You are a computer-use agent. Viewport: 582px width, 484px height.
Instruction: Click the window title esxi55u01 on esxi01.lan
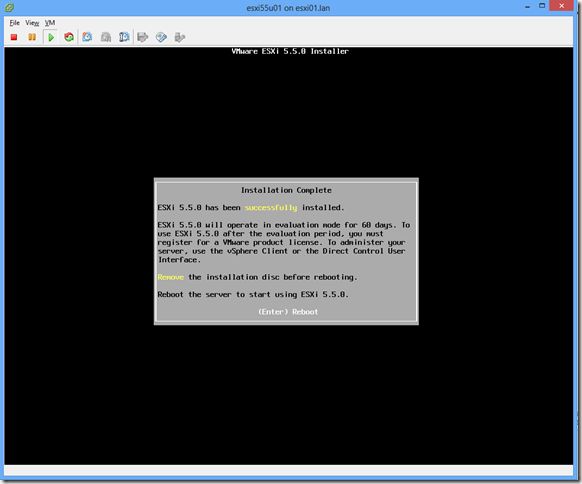pyautogui.click(x=288, y=8)
